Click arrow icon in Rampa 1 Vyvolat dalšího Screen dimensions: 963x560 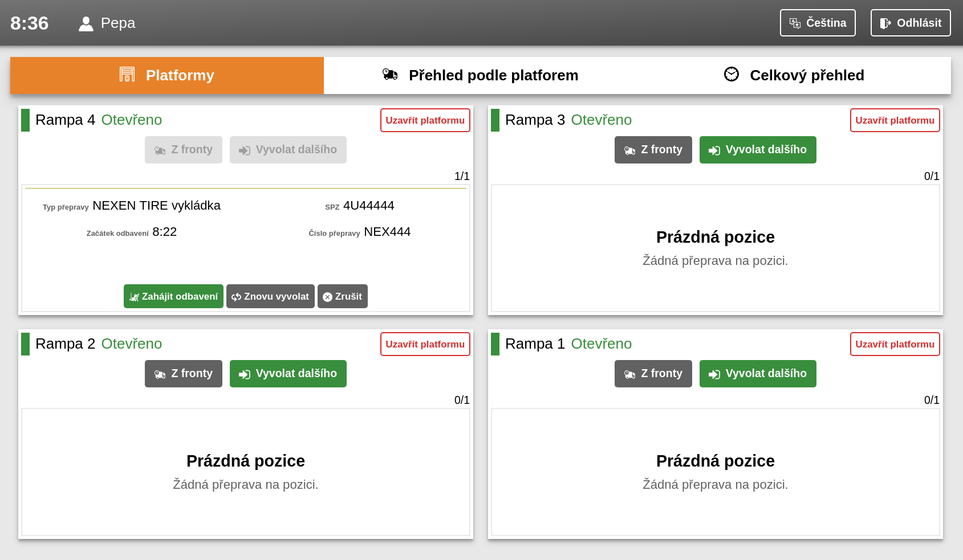pos(714,374)
